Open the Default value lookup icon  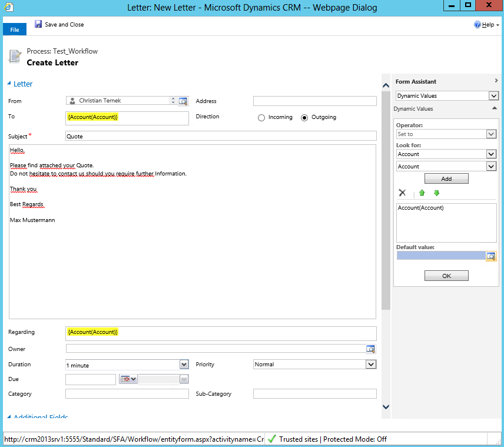click(x=491, y=256)
